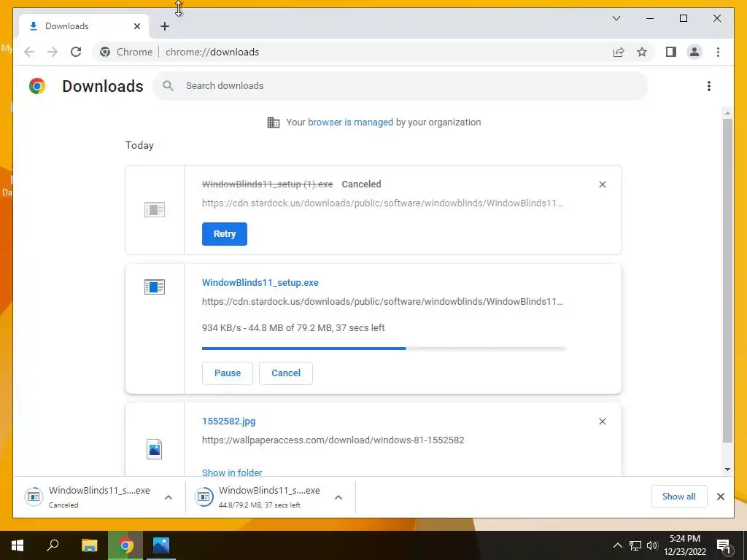This screenshot has height=560, width=747.
Task: Open the side panel icon
Action: [x=671, y=52]
